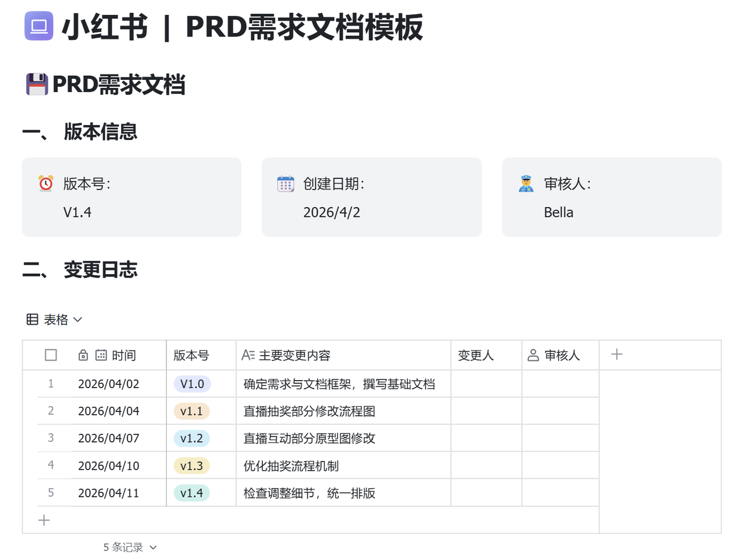Click the date icon in the 时间 header
The image size is (741, 560).
tap(101, 355)
